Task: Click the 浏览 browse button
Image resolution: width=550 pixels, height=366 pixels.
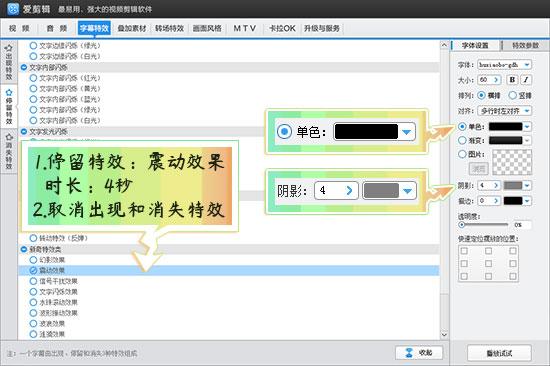Action: [x=478, y=169]
